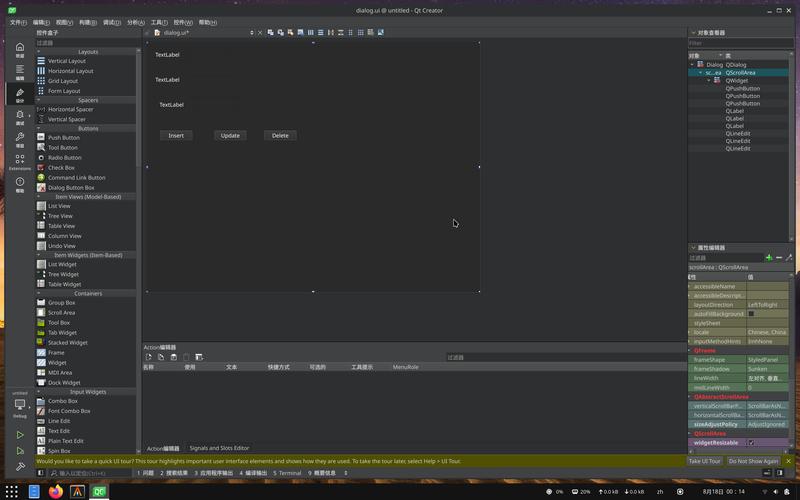Image resolution: width=800 pixels, height=500 pixels.
Task: Select Edit Buddies toolbar icon
Action: [290, 32]
